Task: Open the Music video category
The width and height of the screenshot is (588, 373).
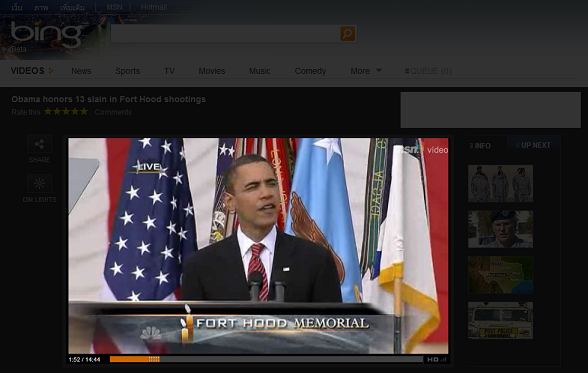Action: (x=260, y=71)
